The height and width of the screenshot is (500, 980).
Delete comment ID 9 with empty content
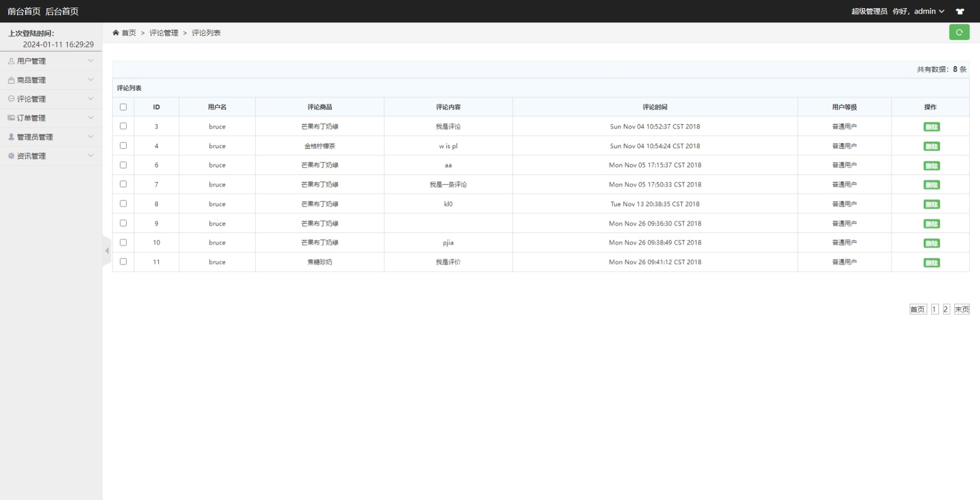[x=931, y=223]
